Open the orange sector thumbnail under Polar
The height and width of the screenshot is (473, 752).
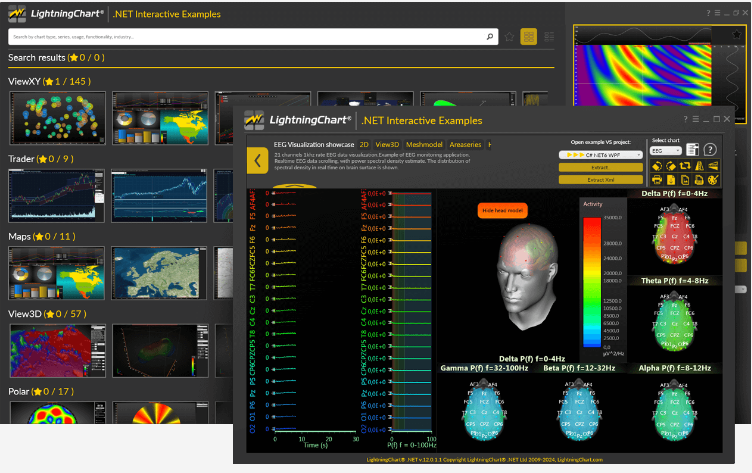(161, 413)
